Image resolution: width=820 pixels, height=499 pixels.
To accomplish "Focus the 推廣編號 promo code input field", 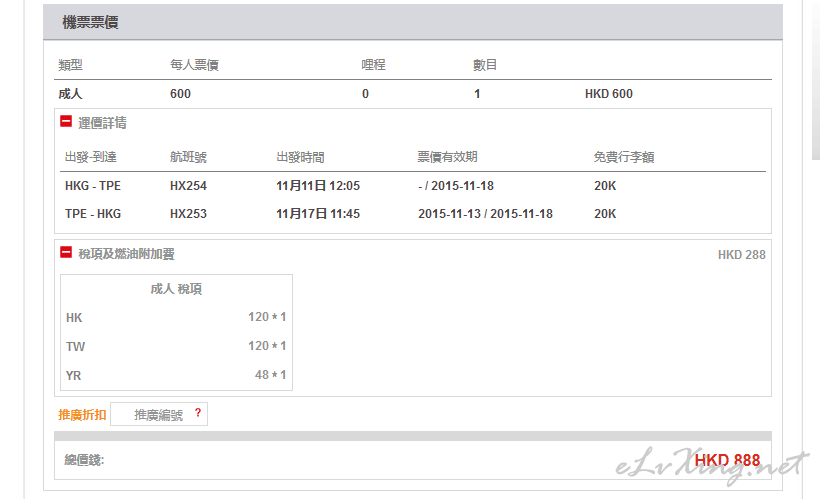I will pyautogui.click(x=158, y=414).
